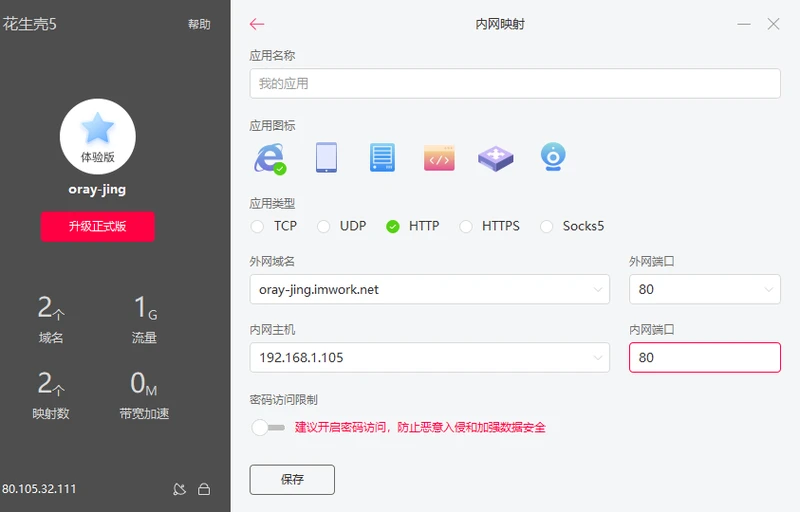Click the 花生壳5 app title

coord(30,24)
